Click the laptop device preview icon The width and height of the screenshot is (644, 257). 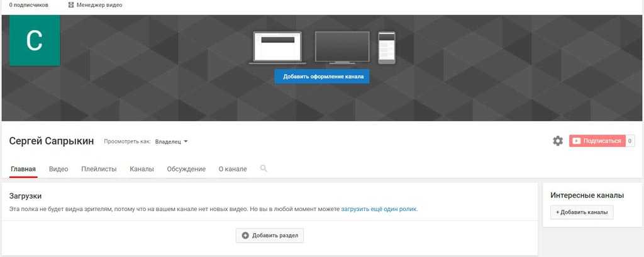point(277,48)
